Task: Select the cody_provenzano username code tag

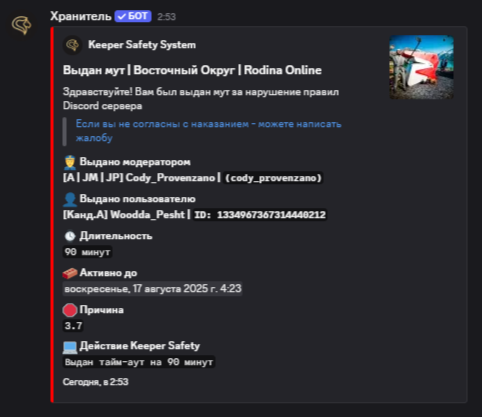Action: coord(273,178)
